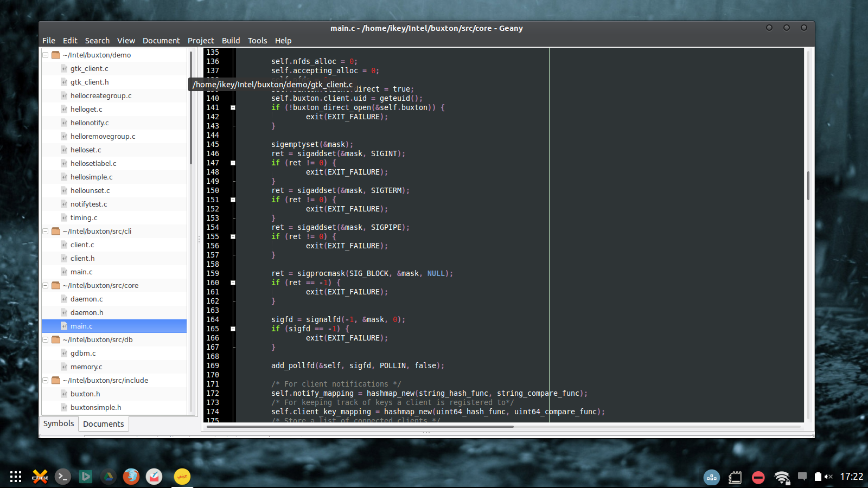Place cursor on line 169 add_pollfd call
Image resolution: width=868 pixels, height=488 pixels.
(x=358, y=365)
